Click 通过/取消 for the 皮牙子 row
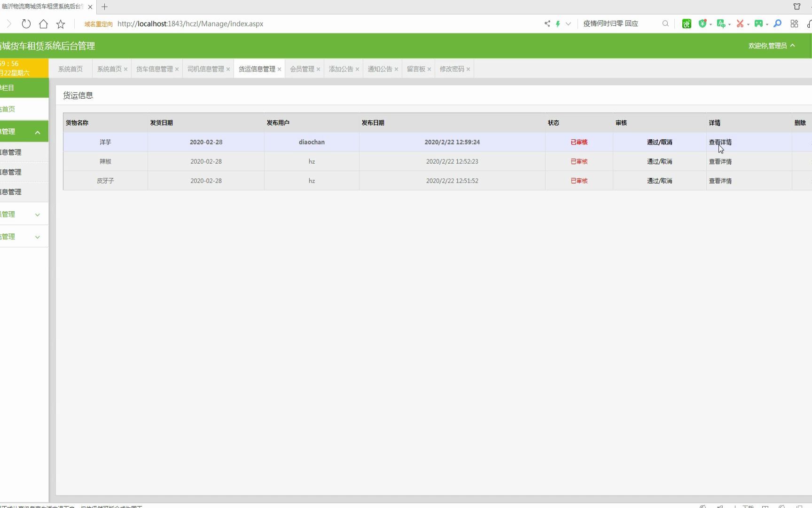812x508 pixels. [x=659, y=181]
